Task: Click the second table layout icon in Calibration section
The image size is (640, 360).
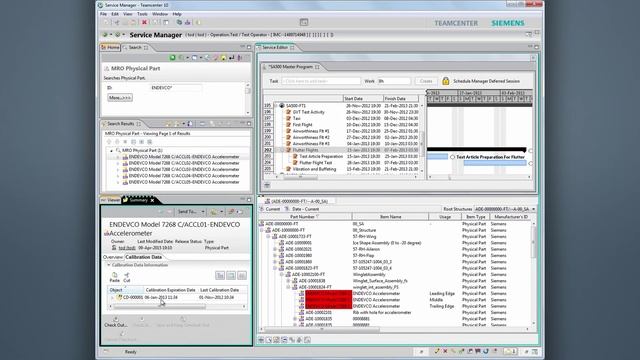Action: coord(231,276)
